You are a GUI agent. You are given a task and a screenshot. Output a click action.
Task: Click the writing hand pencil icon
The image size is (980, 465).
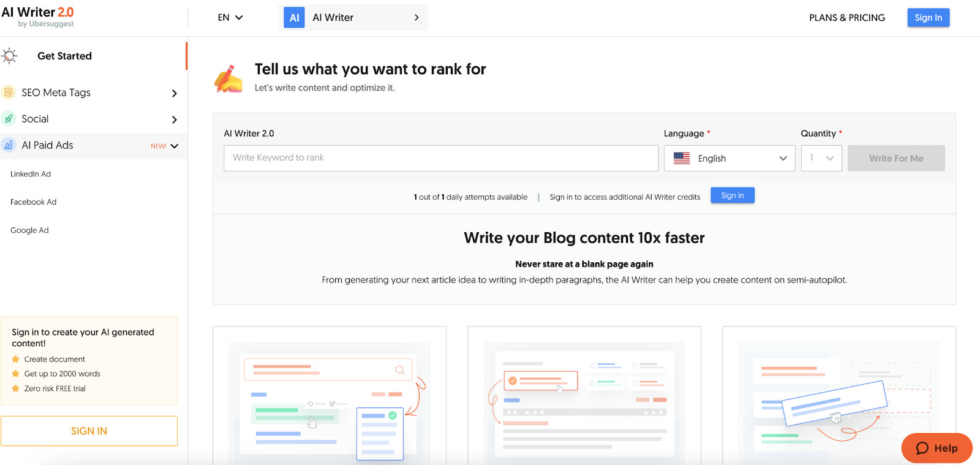click(228, 79)
